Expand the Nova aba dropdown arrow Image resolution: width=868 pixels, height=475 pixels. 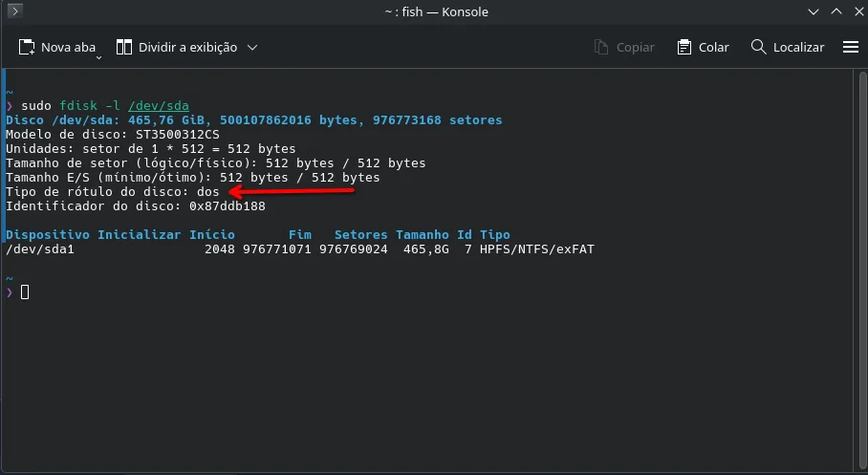[x=99, y=57]
